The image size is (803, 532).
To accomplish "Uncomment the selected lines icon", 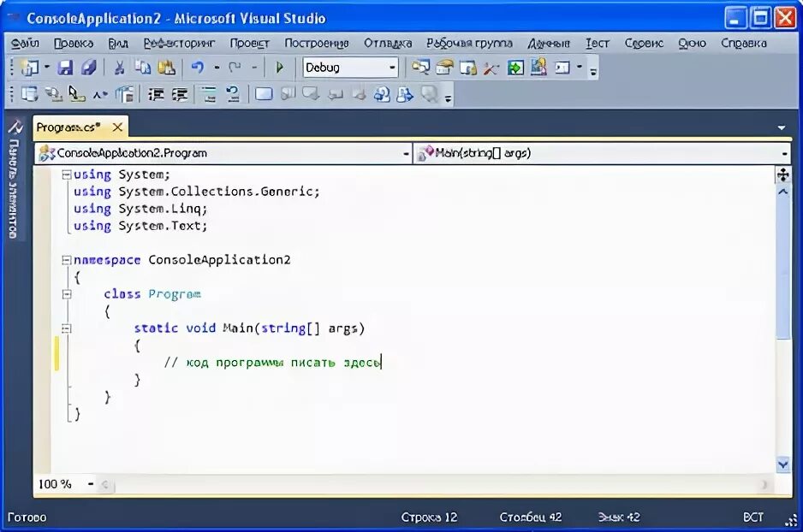I will pos(233,94).
